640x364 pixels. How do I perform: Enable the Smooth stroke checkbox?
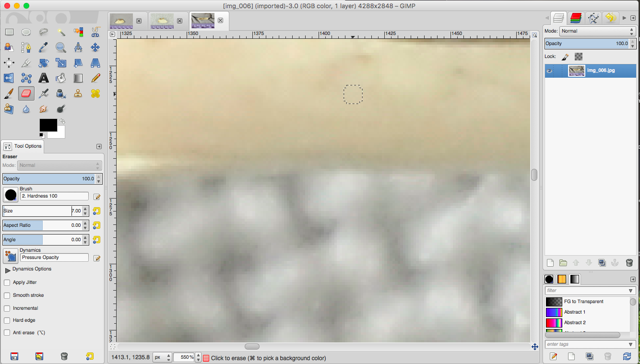click(7, 295)
